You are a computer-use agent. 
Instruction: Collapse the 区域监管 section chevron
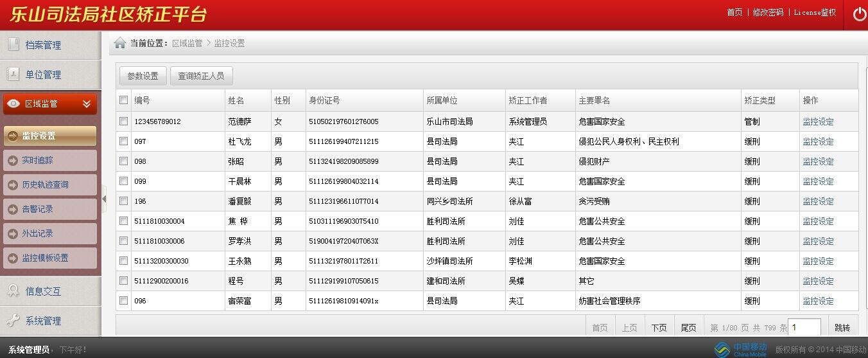[87, 103]
